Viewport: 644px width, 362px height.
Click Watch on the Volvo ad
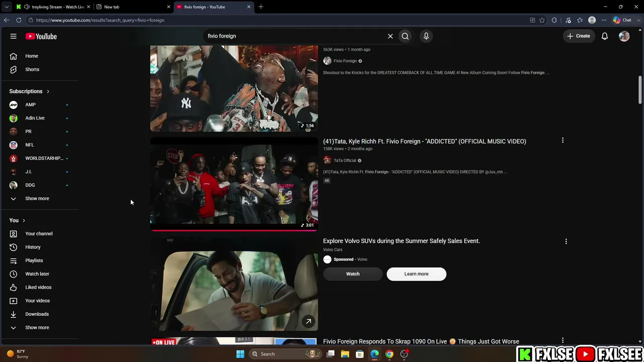[353, 274]
